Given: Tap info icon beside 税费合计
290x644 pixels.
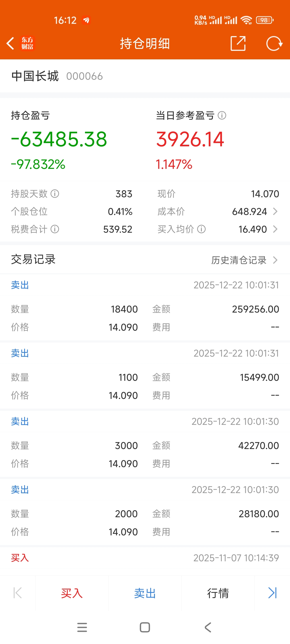Looking at the screenshot, I should tap(55, 229).
